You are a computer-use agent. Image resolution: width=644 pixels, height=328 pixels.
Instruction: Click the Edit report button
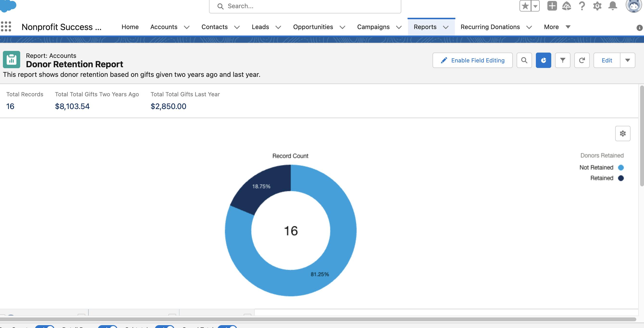(x=607, y=60)
